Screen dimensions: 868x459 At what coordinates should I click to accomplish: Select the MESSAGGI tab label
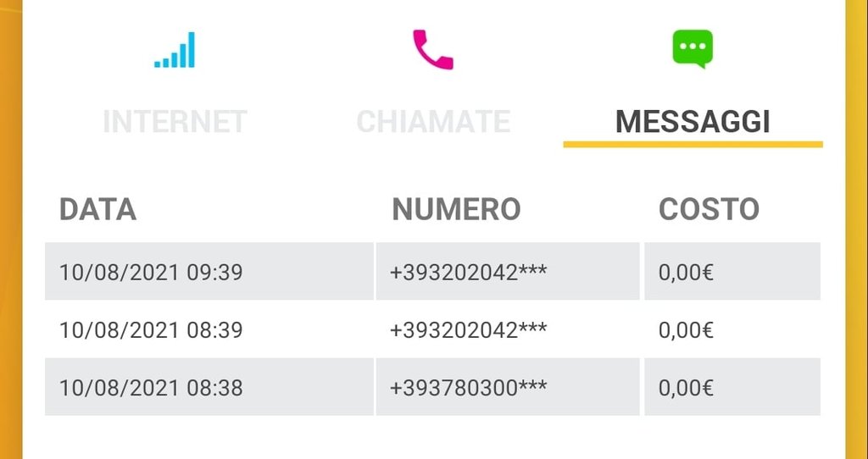pos(693,122)
